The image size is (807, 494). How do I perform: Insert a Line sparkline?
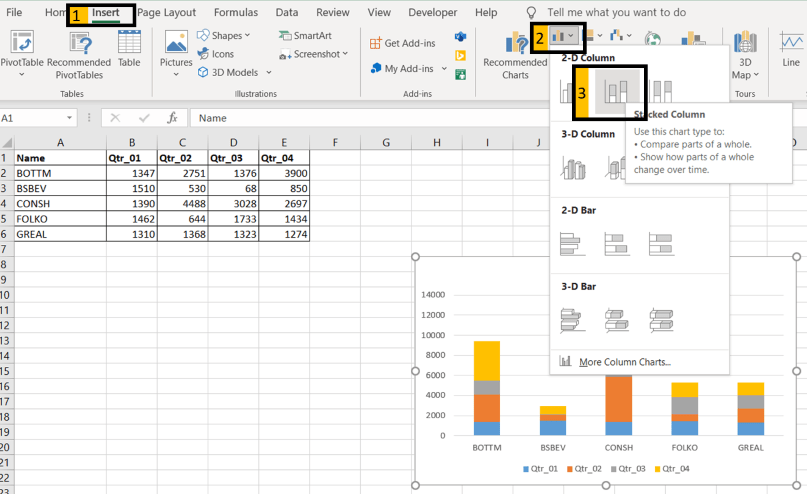pyautogui.click(x=791, y=49)
